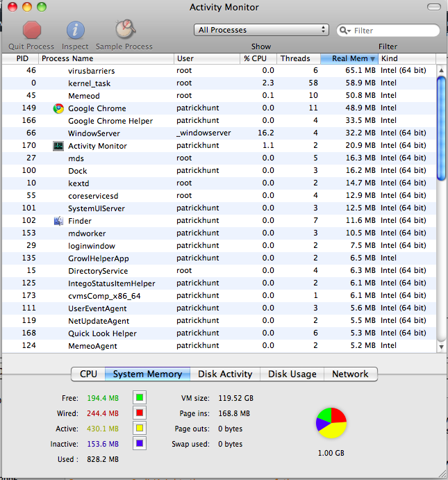
Task: Switch to the Disk Usage tab
Action: click(292, 374)
